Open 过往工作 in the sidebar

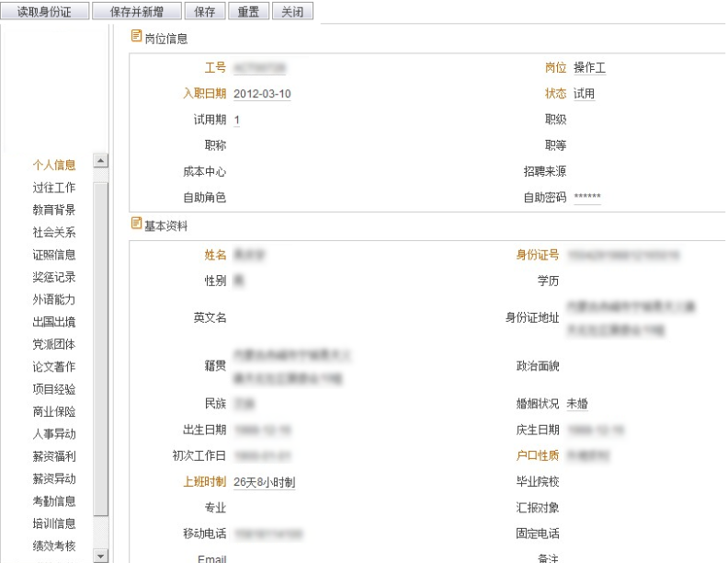54,188
